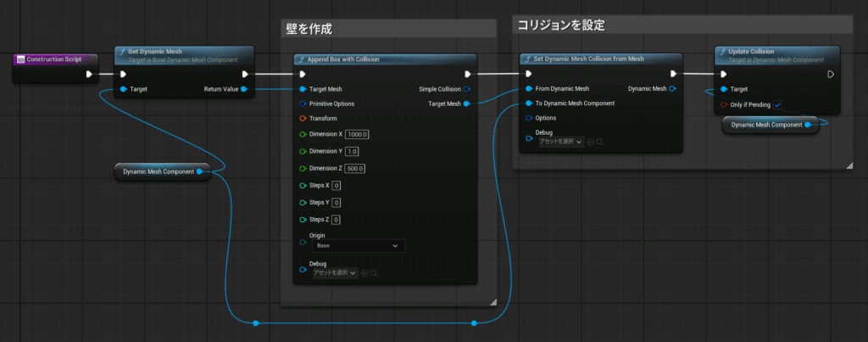The height and width of the screenshot is (342, 868).
Task: Toggle the Only if Pending checkbox
Action: [x=777, y=104]
